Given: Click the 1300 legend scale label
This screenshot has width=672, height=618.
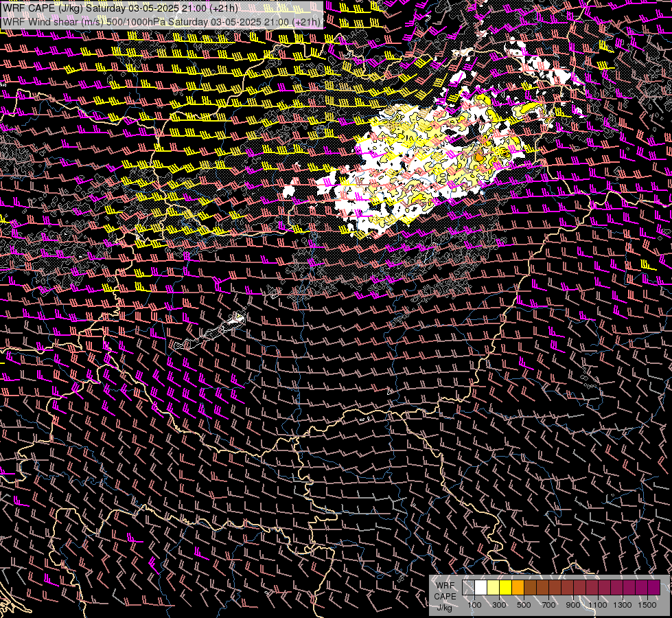Looking at the screenshot, I should [x=623, y=605].
